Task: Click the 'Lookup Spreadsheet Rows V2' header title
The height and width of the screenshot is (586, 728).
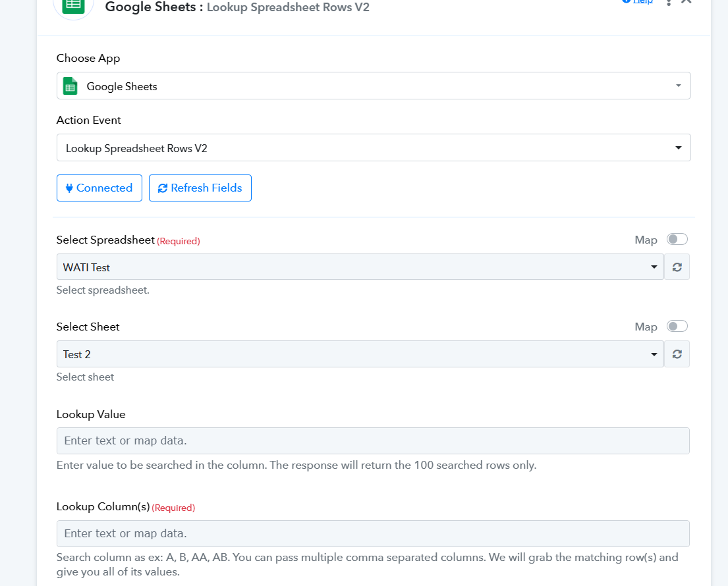Action: [x=288, y=7]
